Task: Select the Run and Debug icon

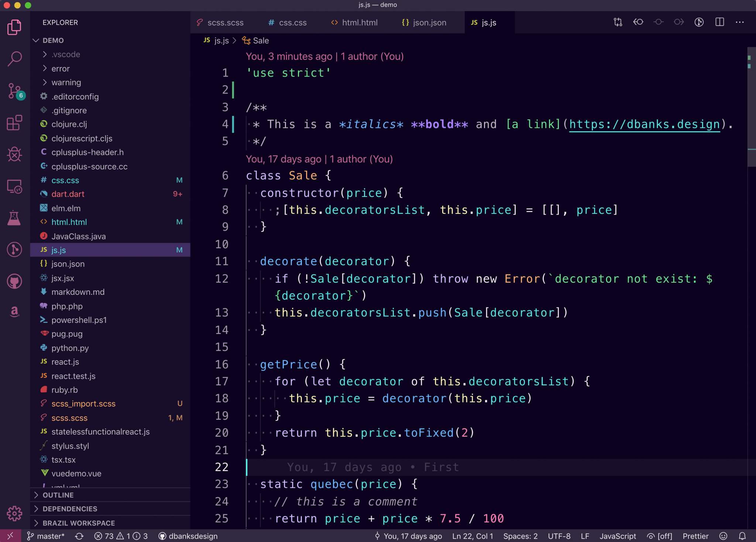Action: [x=14, y=154]
